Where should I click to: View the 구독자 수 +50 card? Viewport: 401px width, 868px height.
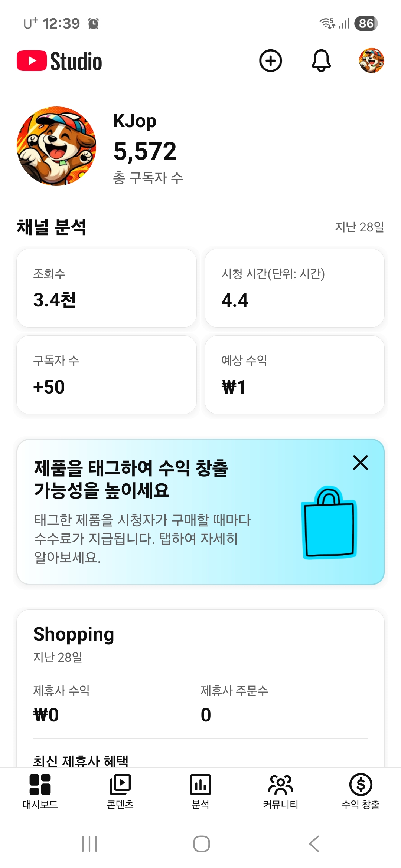107,375
